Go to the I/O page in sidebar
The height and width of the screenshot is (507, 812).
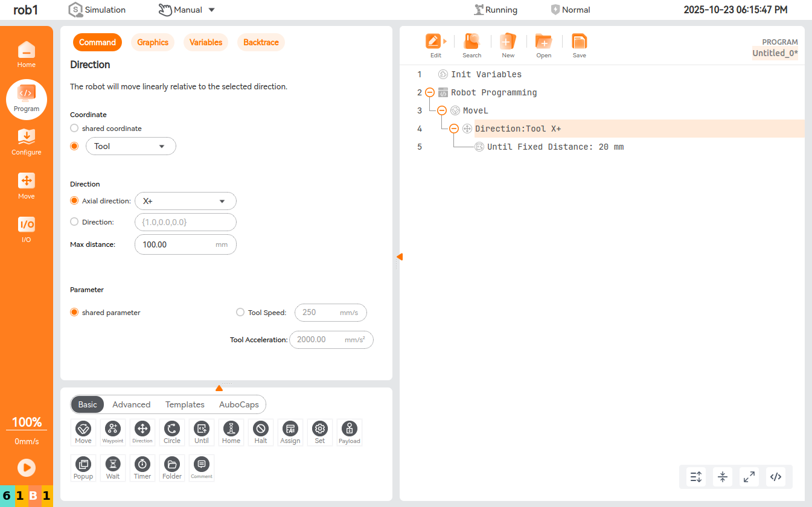[x=27, y=229]
